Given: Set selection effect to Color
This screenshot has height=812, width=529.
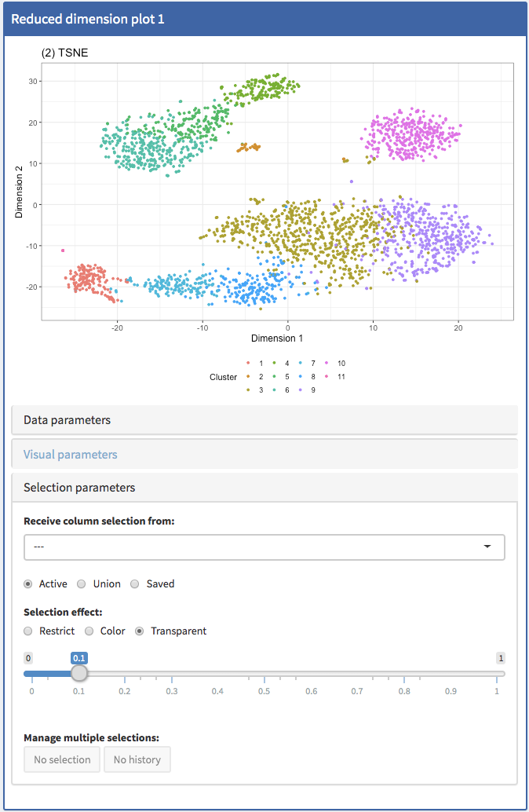Looking at the screenshot, I should (x=89, y=631).
